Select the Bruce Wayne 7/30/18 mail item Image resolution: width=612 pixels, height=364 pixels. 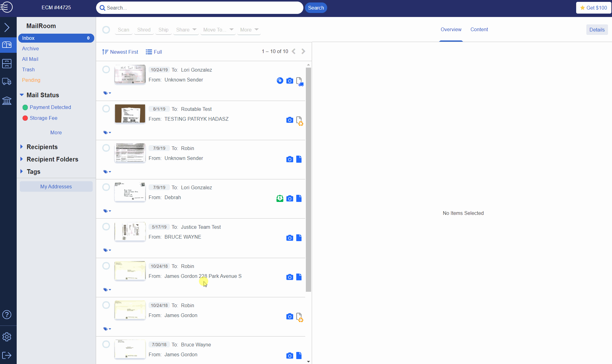pos(106,344)
